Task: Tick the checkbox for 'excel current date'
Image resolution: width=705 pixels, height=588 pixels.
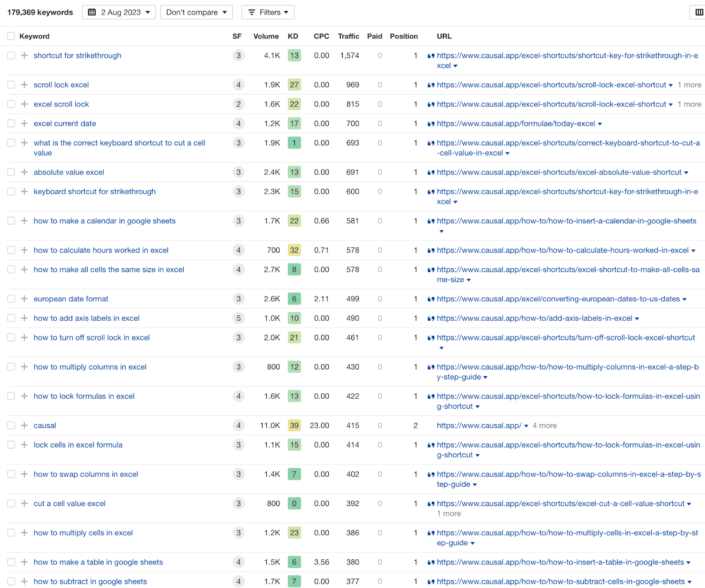Action: pyautogui.click(x=11, y=123)
